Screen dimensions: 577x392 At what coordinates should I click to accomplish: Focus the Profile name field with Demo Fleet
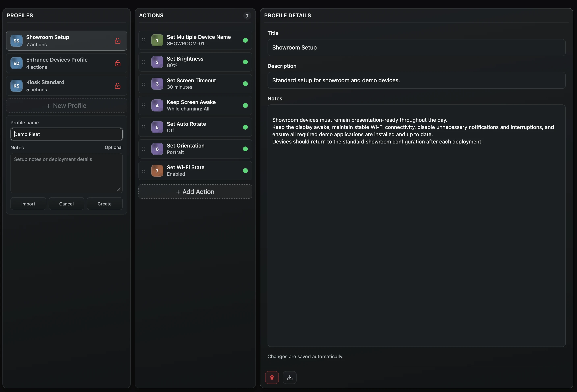point(66,134)
